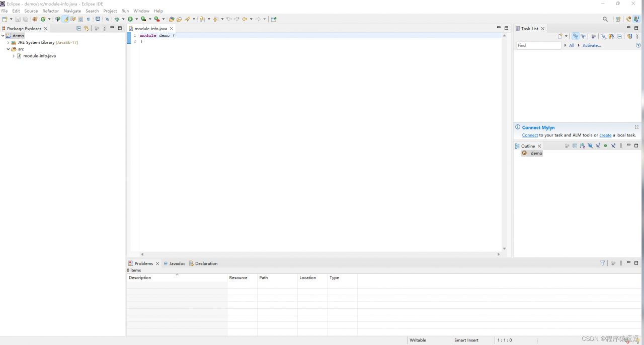The image size is (644, 345).
Task: Click the Open Perspective icon
Action: 618,19
